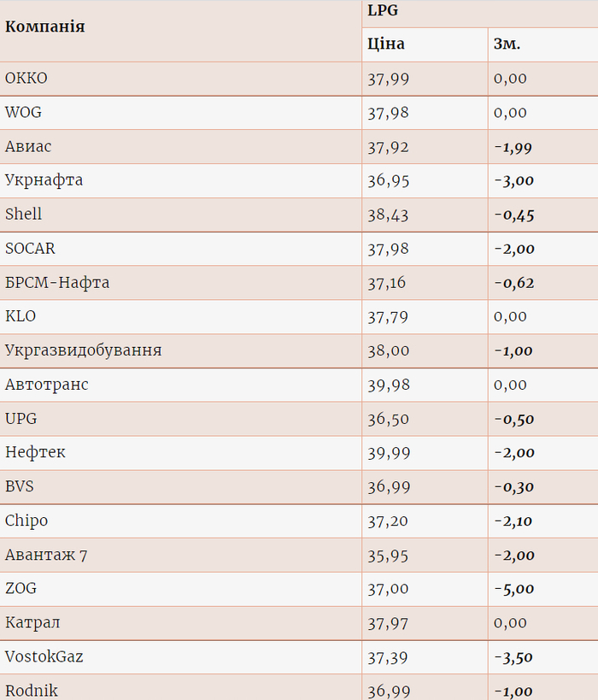Viewport: 598px width, 700px height.
Task: Select the Chipo change value -2,10
Action: (513, 521)
